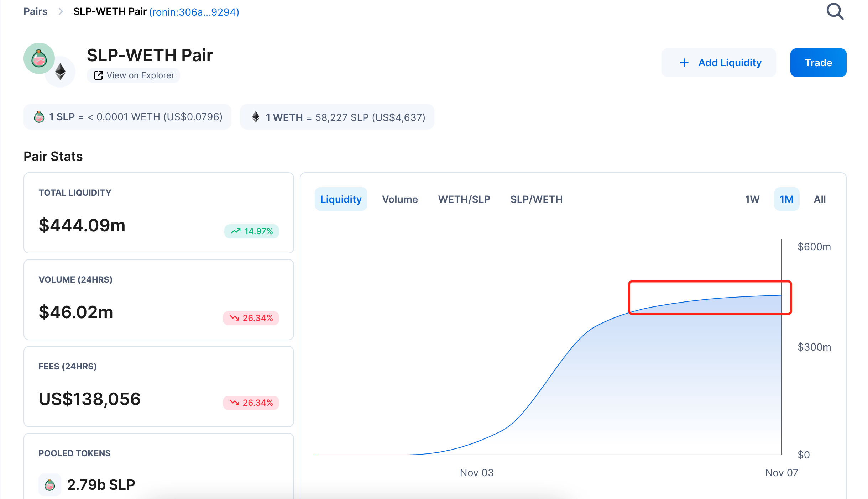Click the SLP icon next to 2.79b SLP
This screenshot has height=499, width=868.
[x=50, y=484]
